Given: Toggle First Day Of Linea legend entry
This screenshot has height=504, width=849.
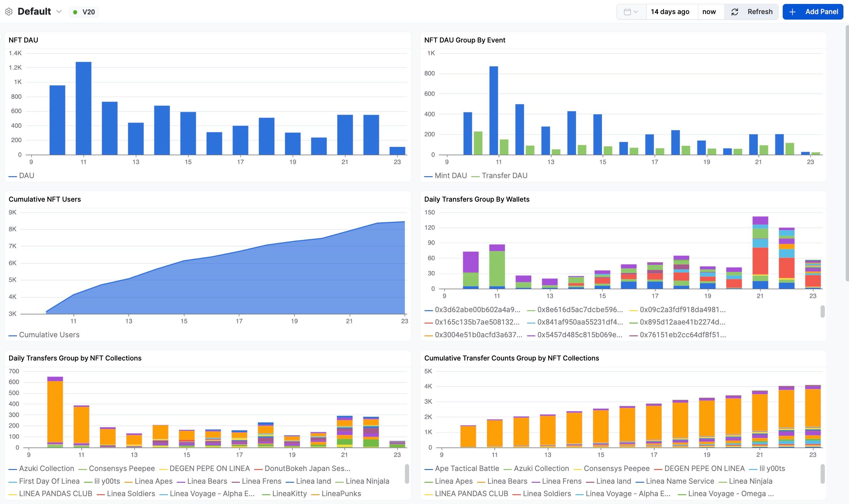Looking at the screenshot, I should click(x=44, y=481).
